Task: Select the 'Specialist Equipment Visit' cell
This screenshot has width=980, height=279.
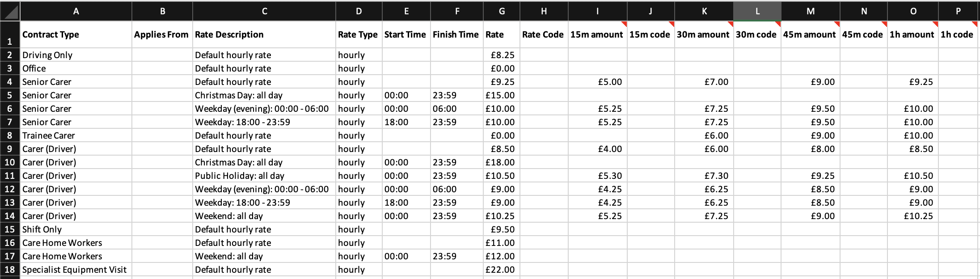Action: [76, 270]
